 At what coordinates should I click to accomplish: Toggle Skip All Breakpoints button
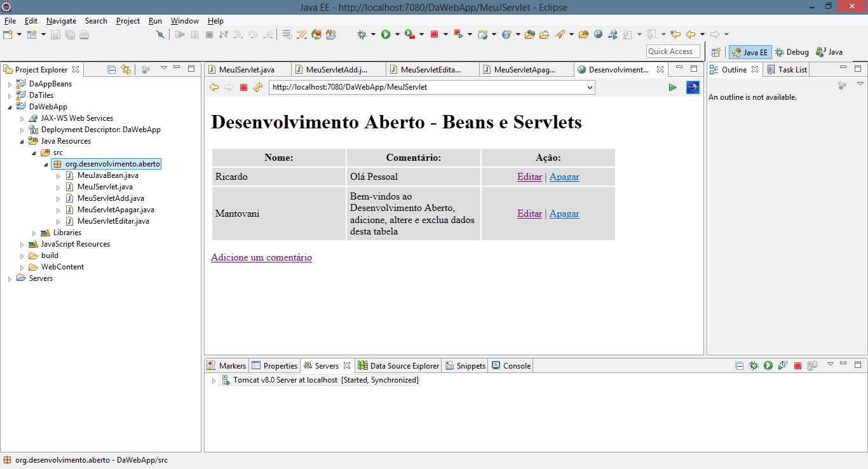(160, 34)
